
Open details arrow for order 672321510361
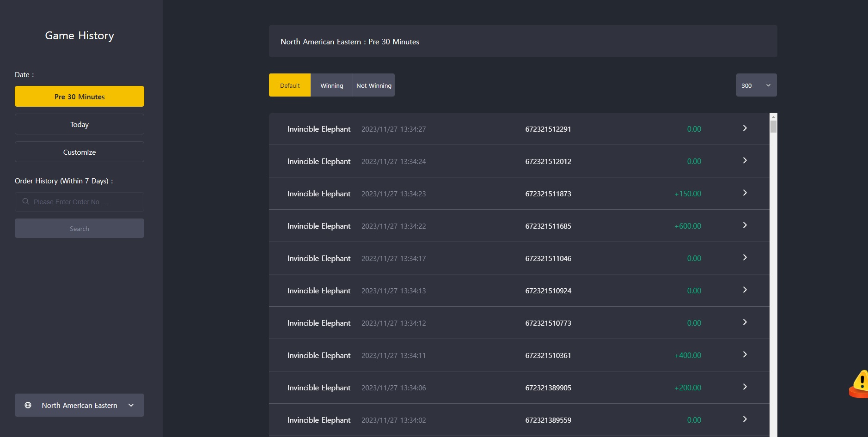click(x=745, y=354)
